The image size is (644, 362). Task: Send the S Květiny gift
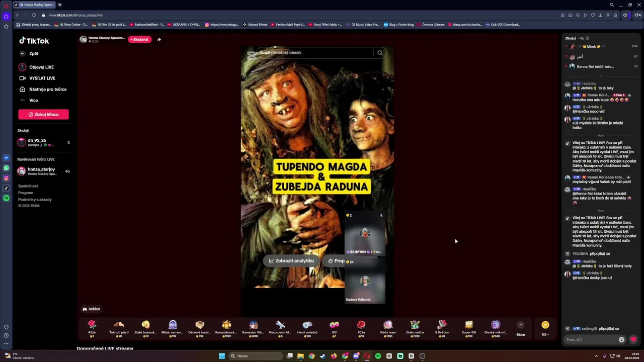442,328
